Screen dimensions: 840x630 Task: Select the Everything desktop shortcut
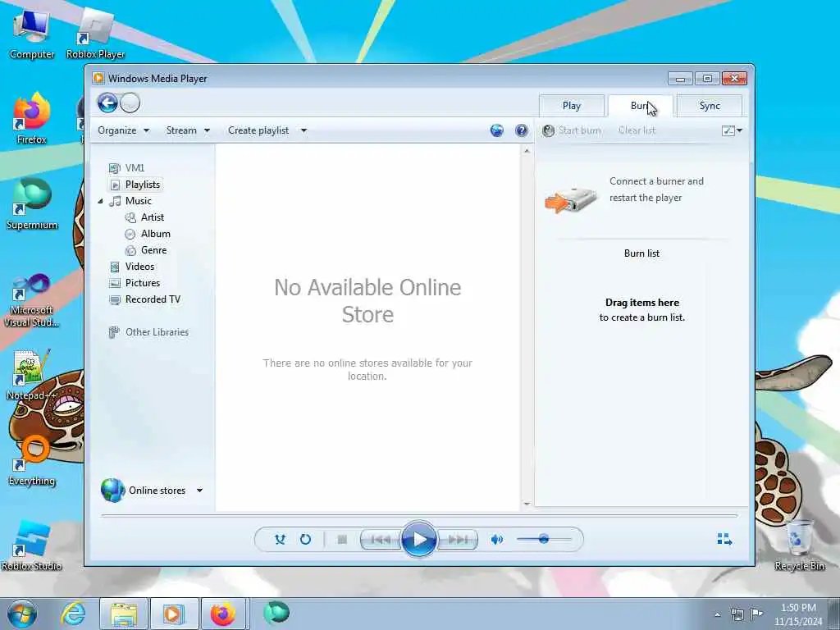pos(32,461)
